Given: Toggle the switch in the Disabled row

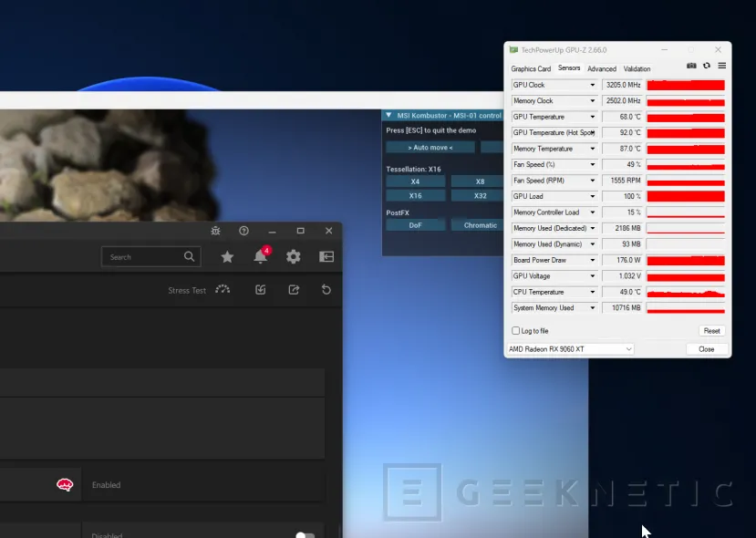Looking at the screenshot, I should (x=306, y=534).
